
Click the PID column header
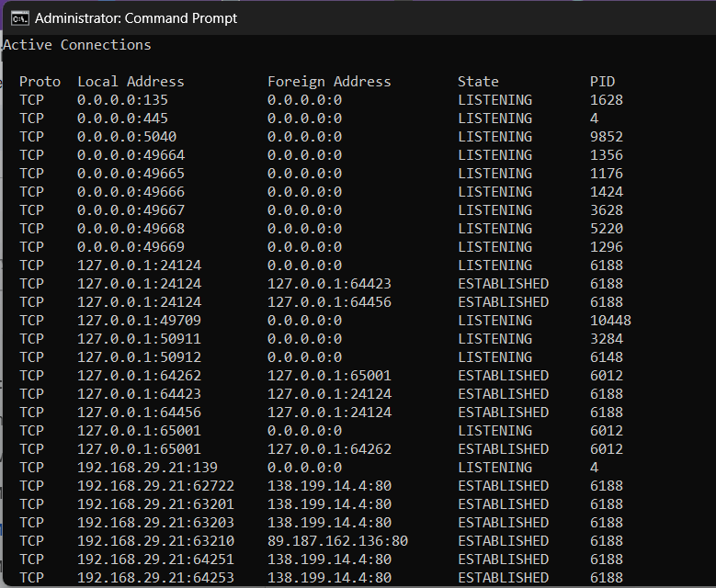tap(602, 82)
